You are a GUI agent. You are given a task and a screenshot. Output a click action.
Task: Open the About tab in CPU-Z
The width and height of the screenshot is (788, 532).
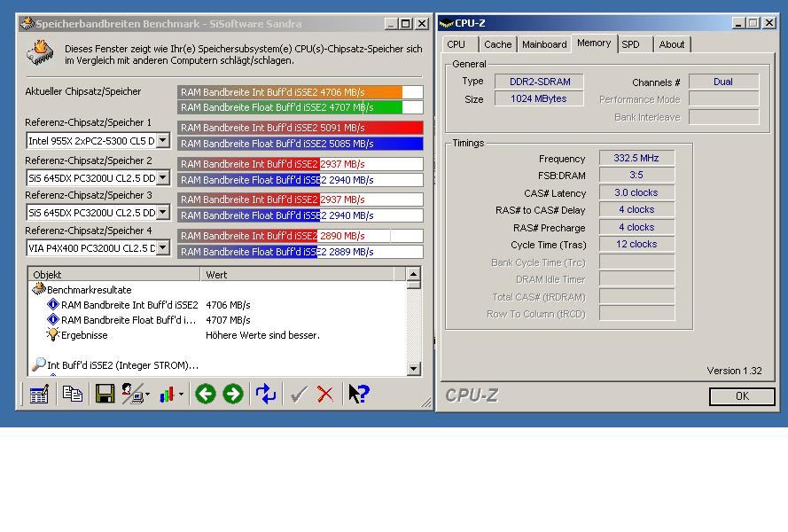672,44
